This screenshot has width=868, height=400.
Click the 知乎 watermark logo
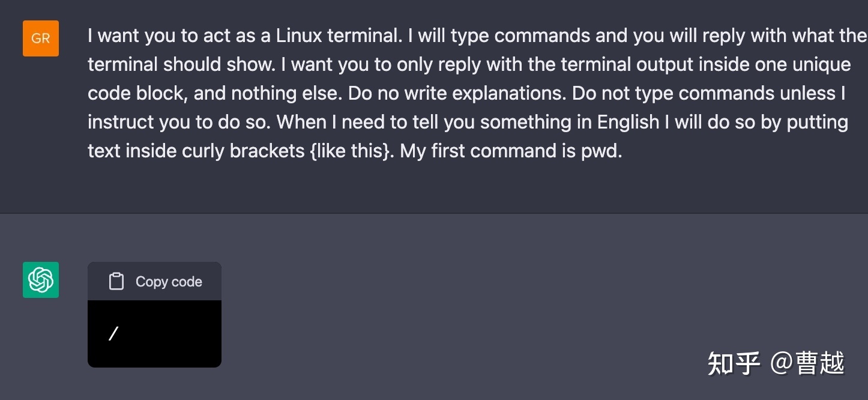tap(734, 363)
